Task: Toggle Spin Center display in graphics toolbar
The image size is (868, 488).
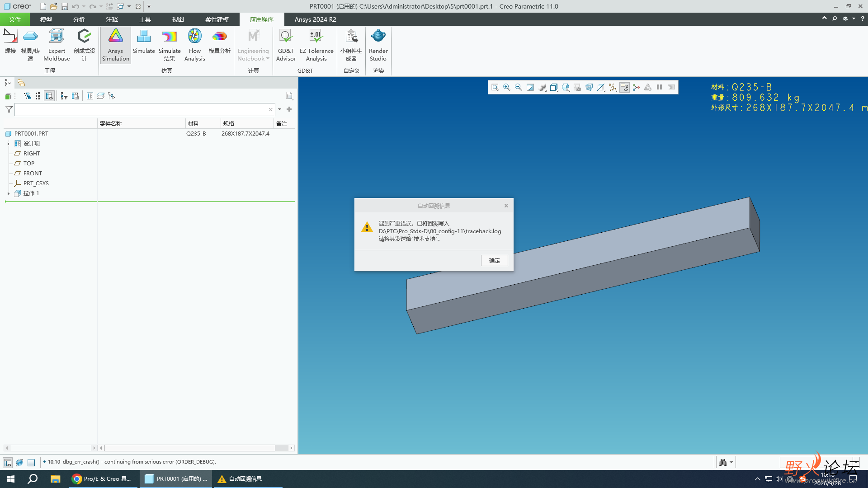Action: (636, 87)
